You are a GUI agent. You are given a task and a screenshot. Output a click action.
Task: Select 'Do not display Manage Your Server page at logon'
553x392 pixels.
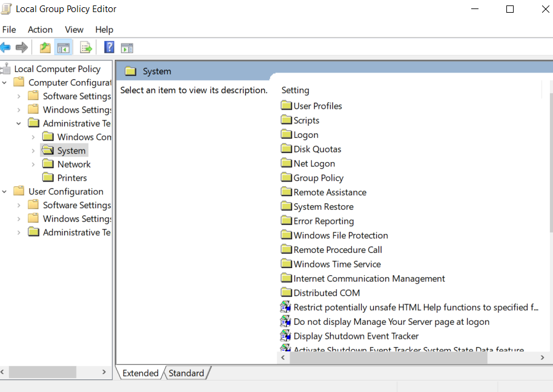coord(391,322)
